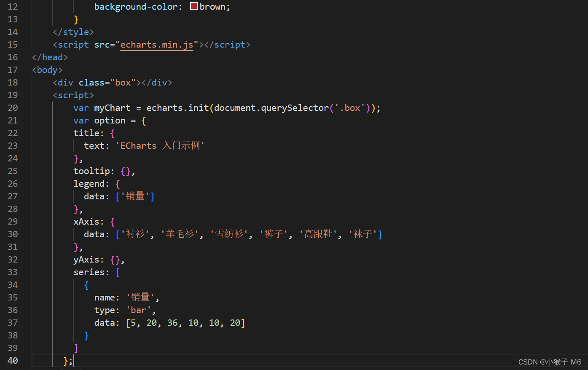Click the value 36 in series data
The width and height of the screenshot is (588, 370).
click(172, 323)
